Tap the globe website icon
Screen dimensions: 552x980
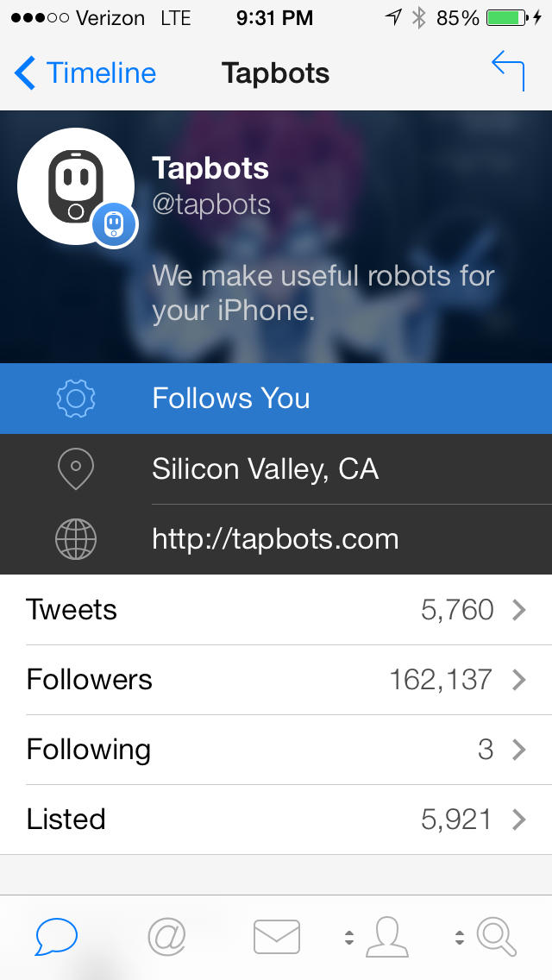(x=76, y=540)
